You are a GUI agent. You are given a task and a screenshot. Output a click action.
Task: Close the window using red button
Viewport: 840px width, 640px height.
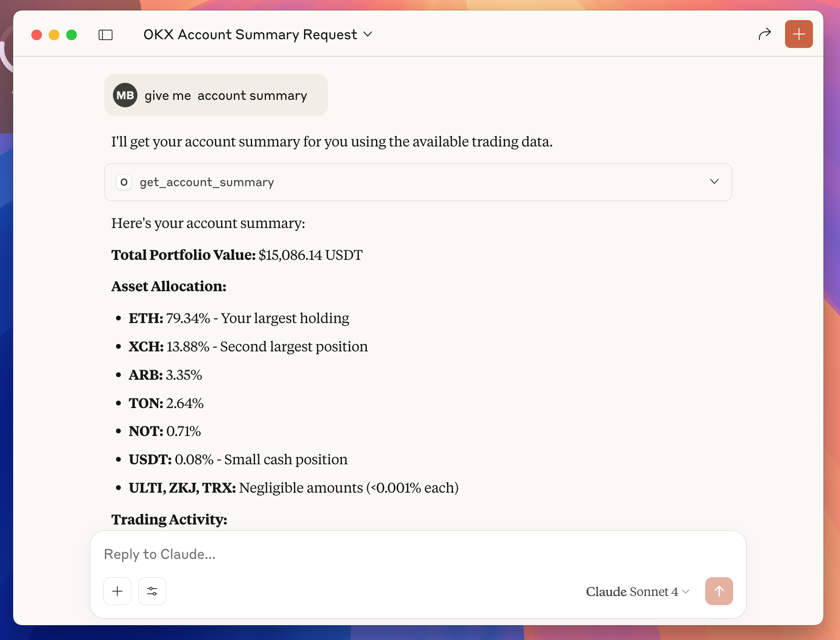pos(37,35)
